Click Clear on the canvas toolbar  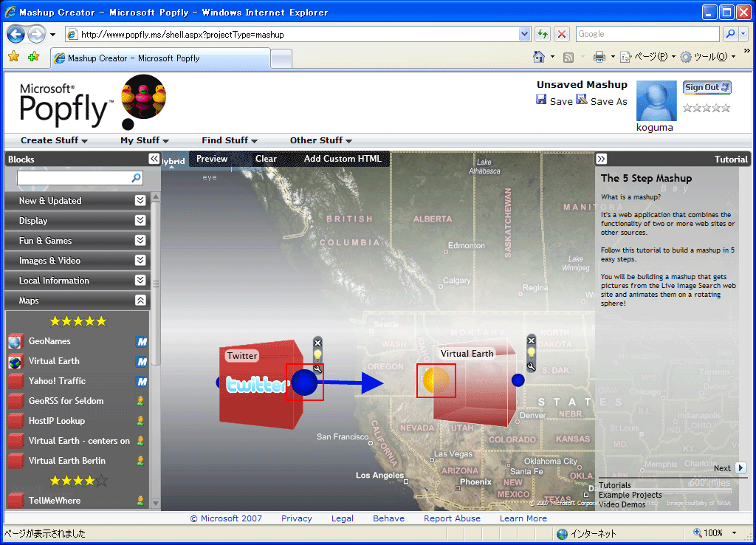266,159
